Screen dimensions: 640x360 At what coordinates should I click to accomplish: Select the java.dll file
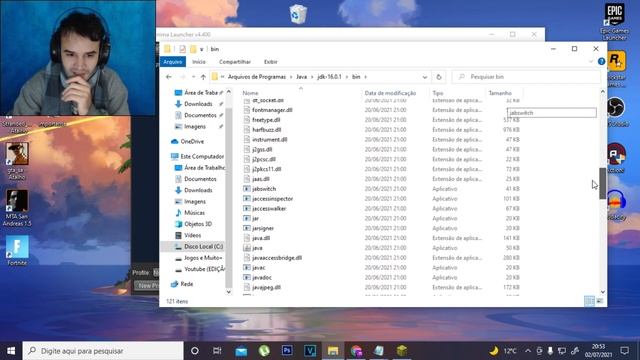[x=261, y=238]
